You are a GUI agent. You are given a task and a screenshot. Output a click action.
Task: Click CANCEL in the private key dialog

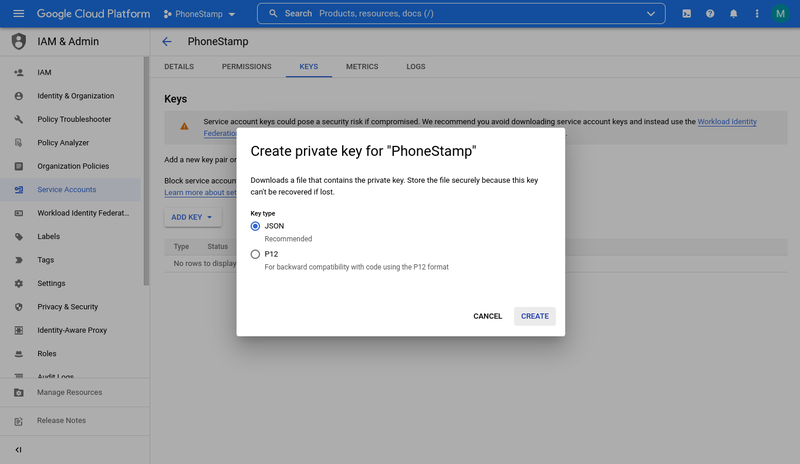point(488,316)
